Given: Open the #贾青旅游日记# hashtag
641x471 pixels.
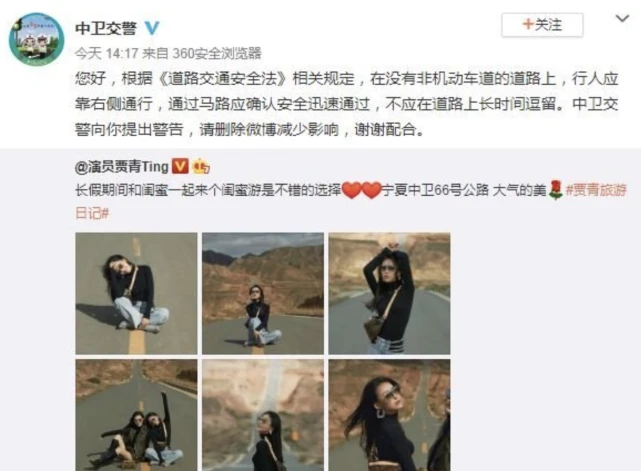Looking at the screenshot, I should [x=351, y=202].
